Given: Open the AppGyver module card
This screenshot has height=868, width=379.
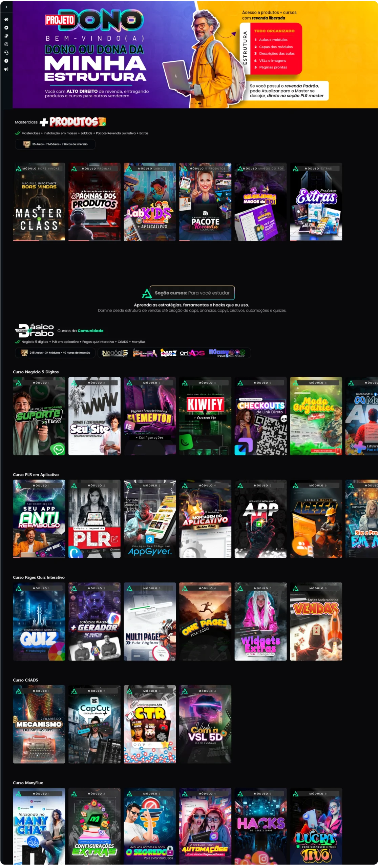Looking at the screenshot, I should pos(150,519).
